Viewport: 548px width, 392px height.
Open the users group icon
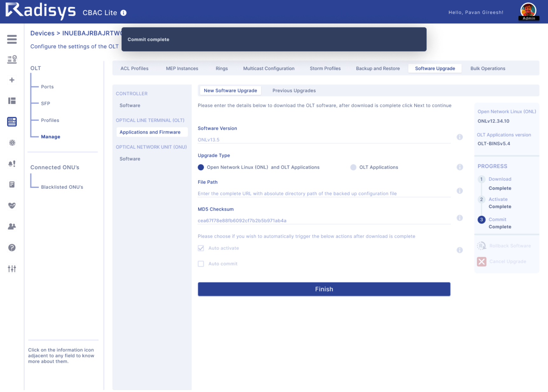coord(12,227)
